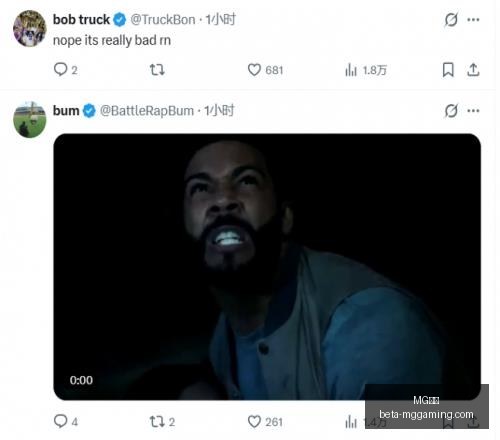Visit @BattleRapBum handle link
Screen dimensions: 500x440
pos(147,111)
